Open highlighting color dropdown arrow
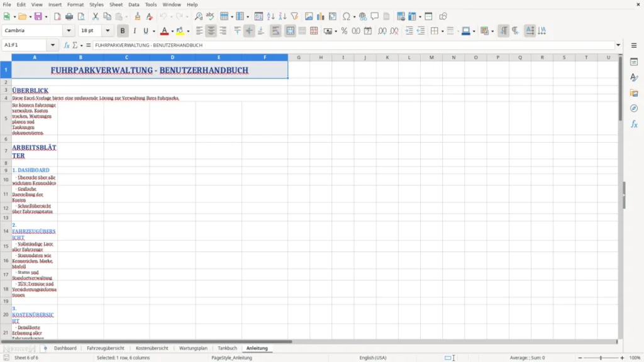Screen dimensions: 644x362 pyautogui.click(x=188, y=31)
